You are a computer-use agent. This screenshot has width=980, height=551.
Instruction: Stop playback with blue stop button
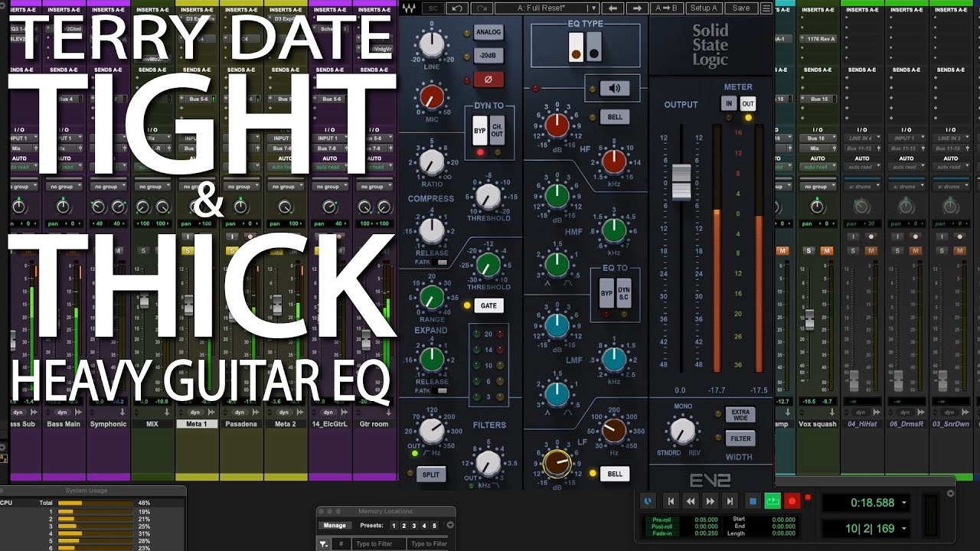753,501
